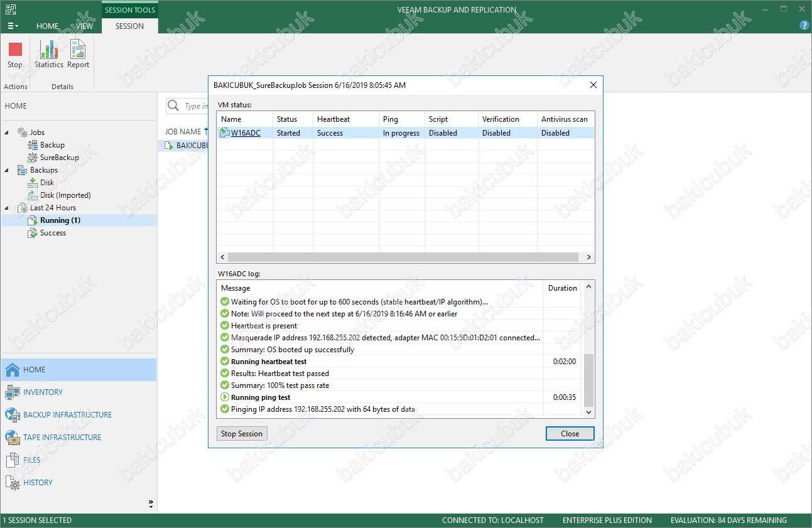
Task: Close the session dialog with X
Action: tap(593, 85)
